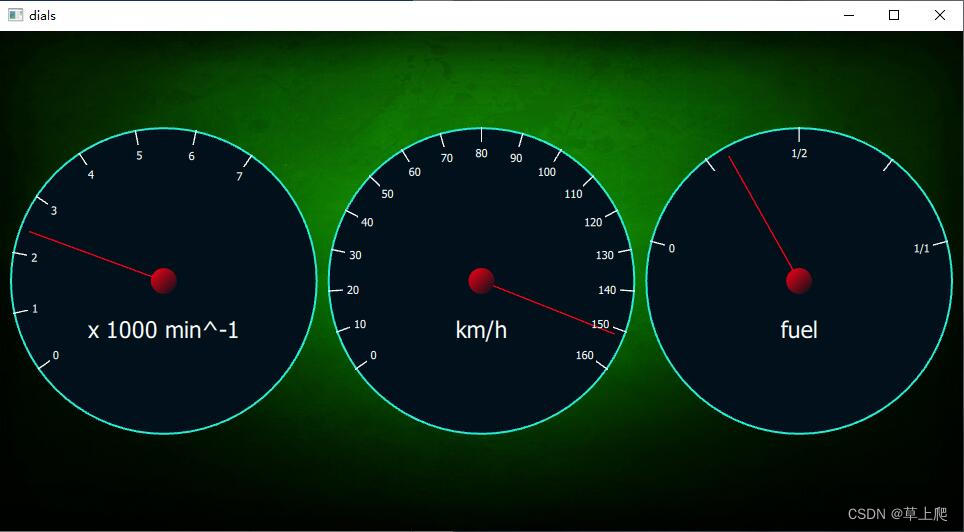Image resolution: width=964 pixels, height=532 pixels.
Task: Click the 60 value on the speedometer
Action: pyautogui.click(x=415, y=172)
